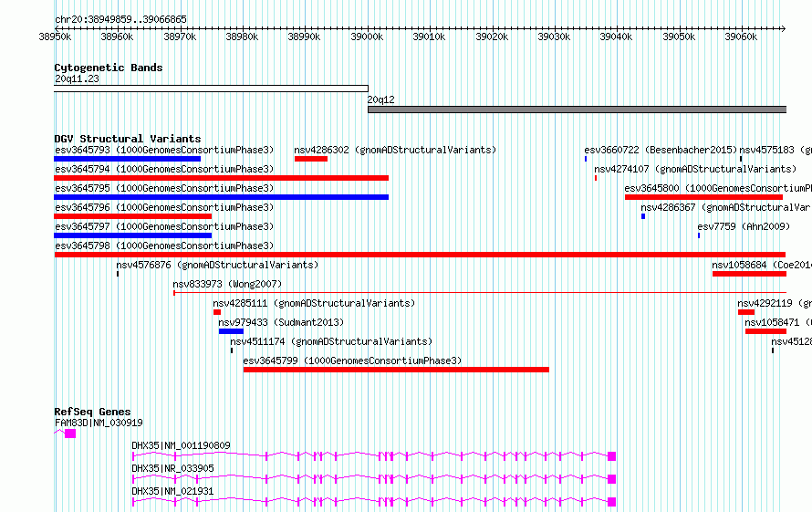This screenshot has width=812, height=512.
Task: Click the esv3645793 structural variant label
Action: point(163,150)
